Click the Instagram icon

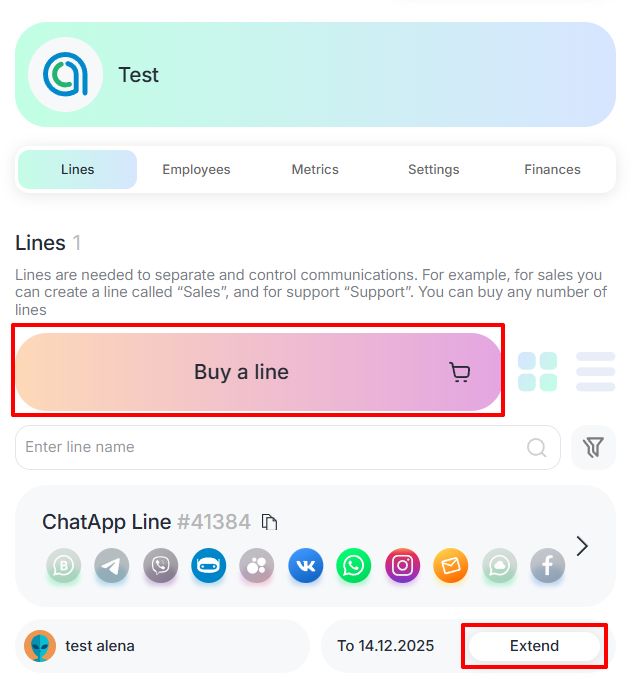click(403, 567)
